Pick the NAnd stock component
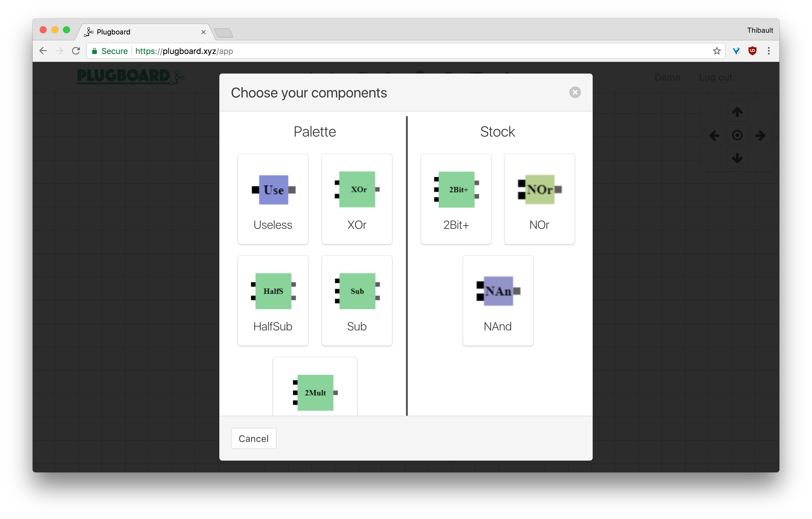This screenshot has width=812, height=519. 498,300
